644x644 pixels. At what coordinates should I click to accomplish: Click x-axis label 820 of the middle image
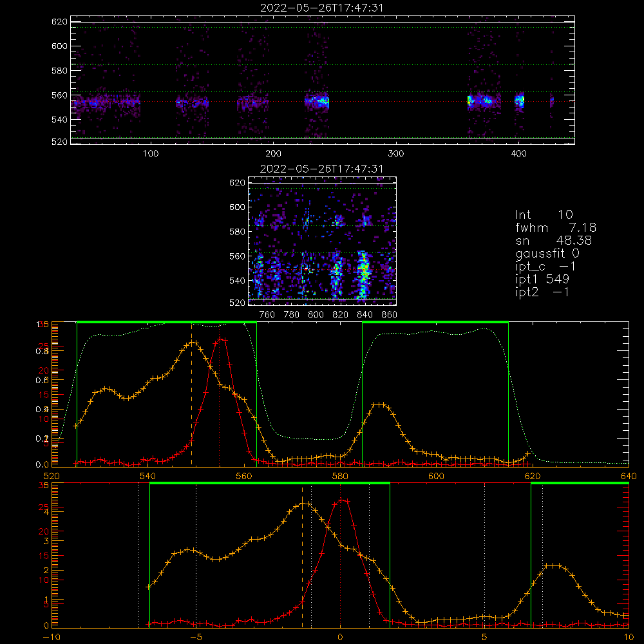point(341,315)
